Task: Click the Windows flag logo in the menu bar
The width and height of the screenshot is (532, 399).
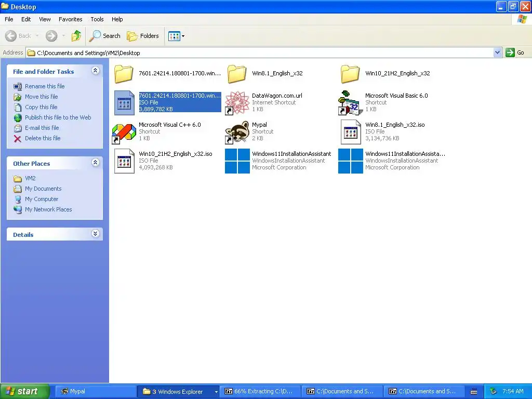Action: click(x=522, y=19)
